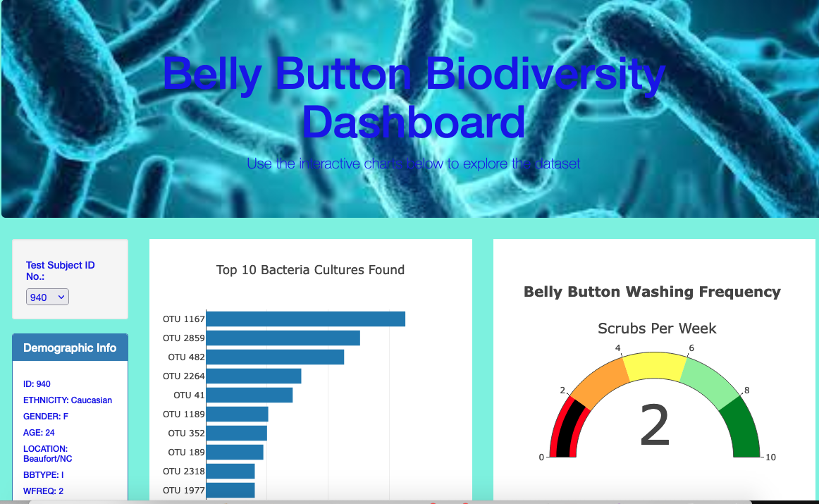Viewport: 819px width, 504px height.
Task: Click the OTU 1977 bar
Action: coord(230,489)
